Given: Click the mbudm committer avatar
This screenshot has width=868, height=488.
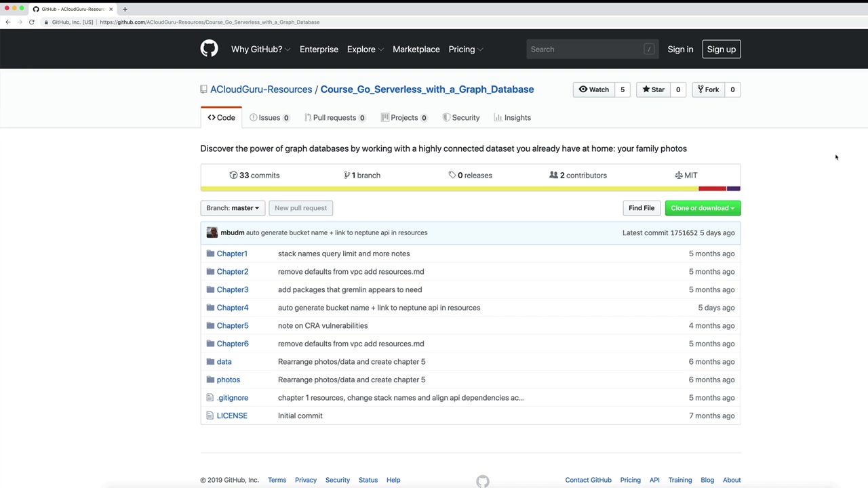Looking at the screenshot, I should (x=212, y=232).
